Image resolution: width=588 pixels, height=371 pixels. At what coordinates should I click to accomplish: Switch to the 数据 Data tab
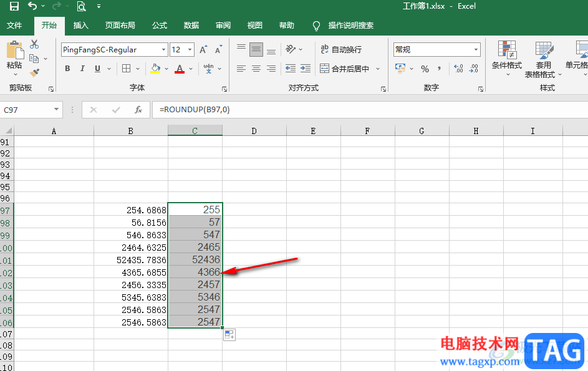click(x=191, y=26)
